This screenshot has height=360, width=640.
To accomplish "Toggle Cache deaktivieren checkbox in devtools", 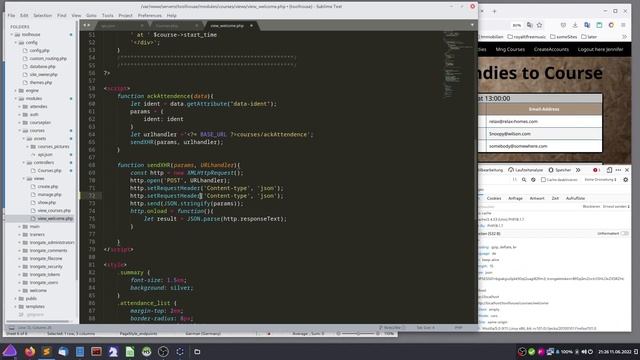I will pos(543,180).
